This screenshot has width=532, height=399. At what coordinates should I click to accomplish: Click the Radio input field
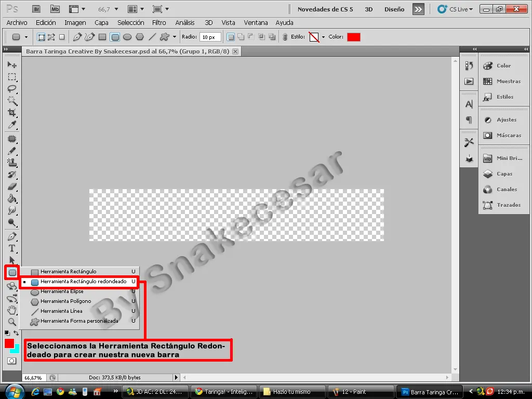[210, 37]
